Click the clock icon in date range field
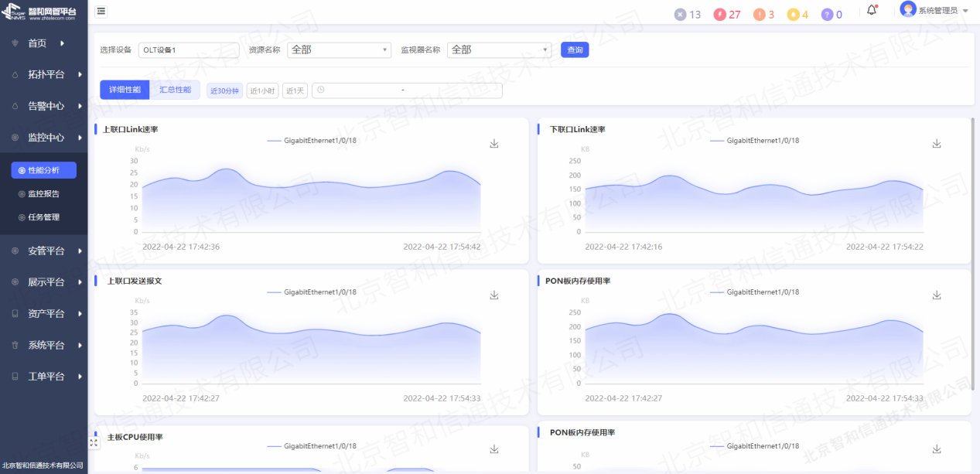The image size is (980, 474). click(x=320, y=90)
